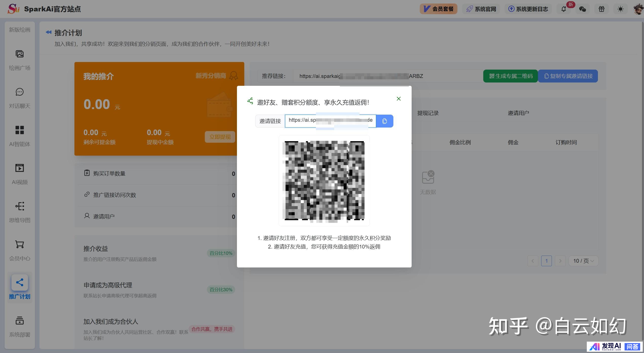Open 会员中心 cart in sidebar
Viewport: 644px width, 353px height.
20,251
